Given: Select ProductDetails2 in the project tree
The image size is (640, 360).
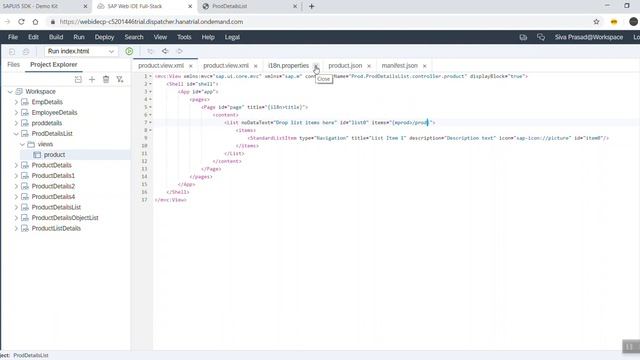Looking at the screenshot, I should (53, 187).
